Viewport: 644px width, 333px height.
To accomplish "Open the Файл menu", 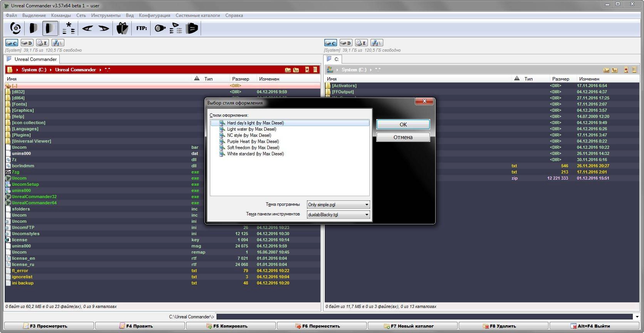I will 11,15.
